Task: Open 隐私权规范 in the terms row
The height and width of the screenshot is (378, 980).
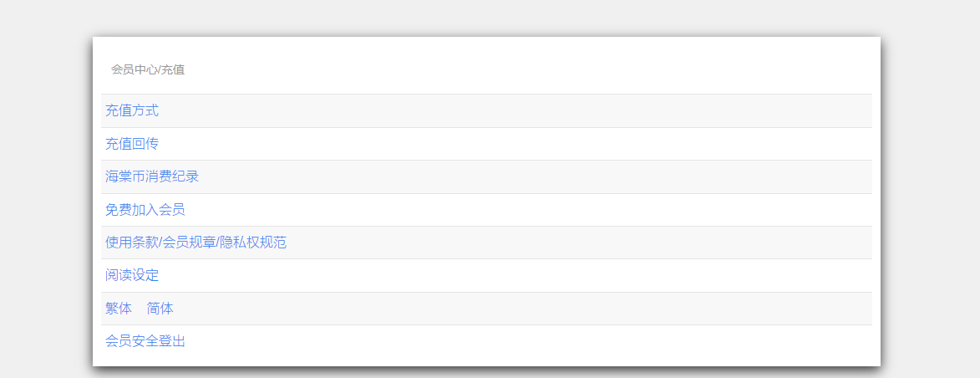Action: tap(253, 243)
